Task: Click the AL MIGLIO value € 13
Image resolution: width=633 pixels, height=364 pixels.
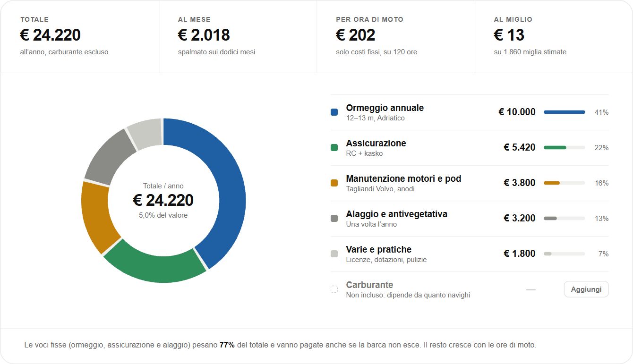Action: pyautogui.click(x=509, y=35)
